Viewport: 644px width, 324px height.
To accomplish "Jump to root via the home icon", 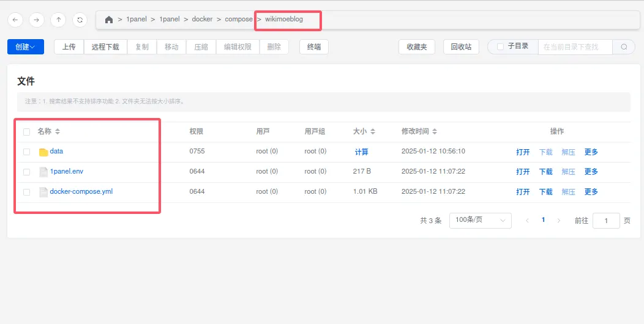I will tap(109, 20).
